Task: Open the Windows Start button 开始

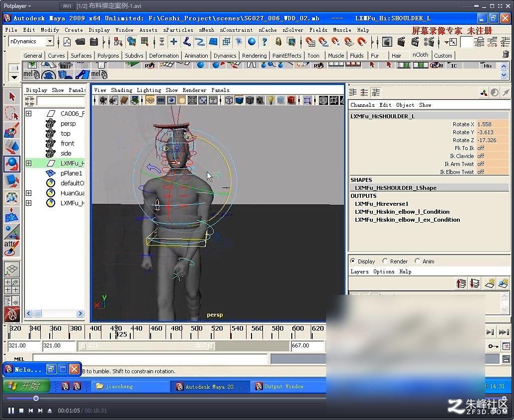Action: click(25, 386)
